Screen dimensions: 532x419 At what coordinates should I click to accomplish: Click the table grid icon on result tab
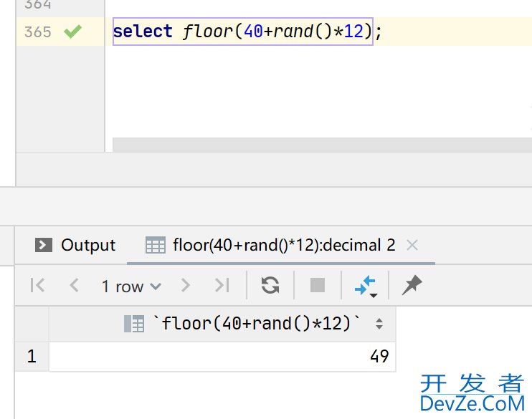156,245
